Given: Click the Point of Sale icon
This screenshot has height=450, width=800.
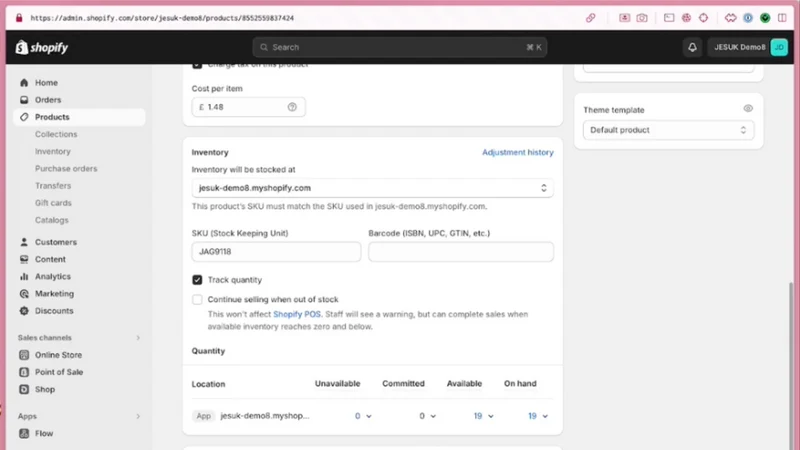Looking at the screenshot, I should tap(24, 372).
